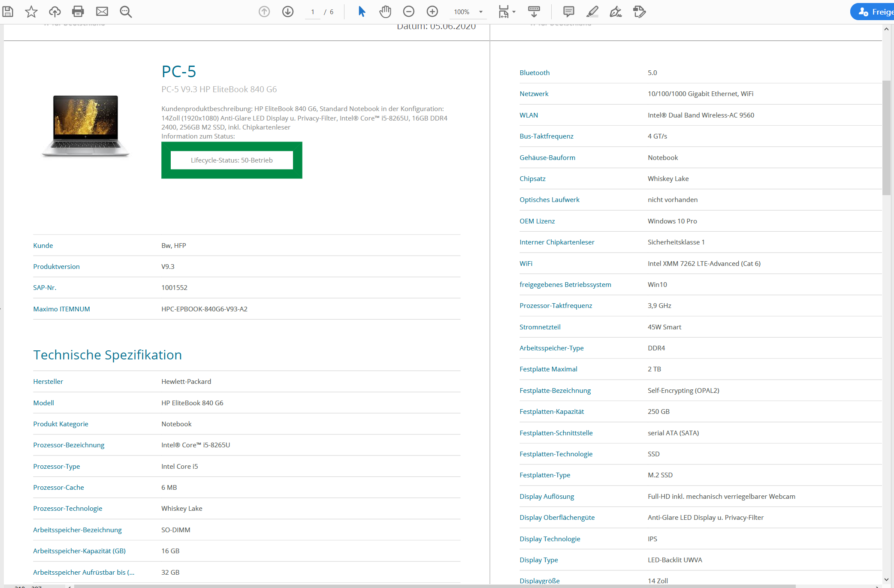
Task: Click the Display Auflösung label
Action: tap(547, 496)
